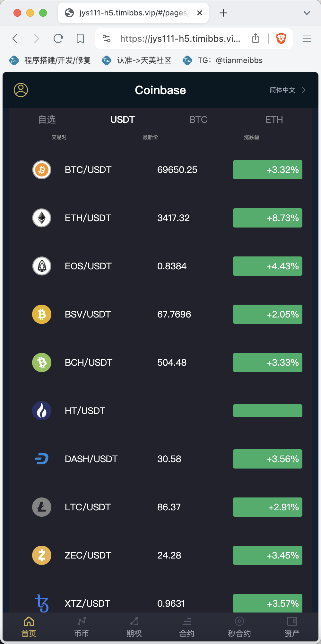Open the BTC/USDT trading pair
The image size is (321, 644).
88,170
